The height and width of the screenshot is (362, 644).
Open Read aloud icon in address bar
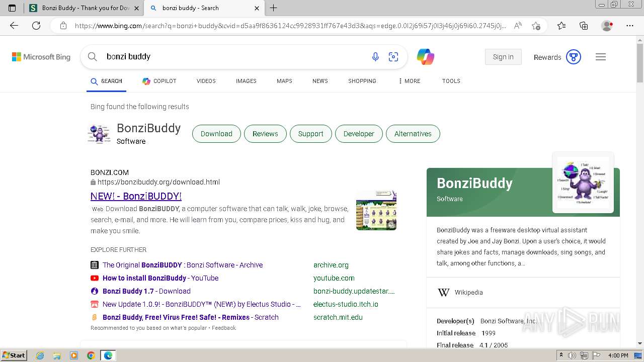(518, 26)
